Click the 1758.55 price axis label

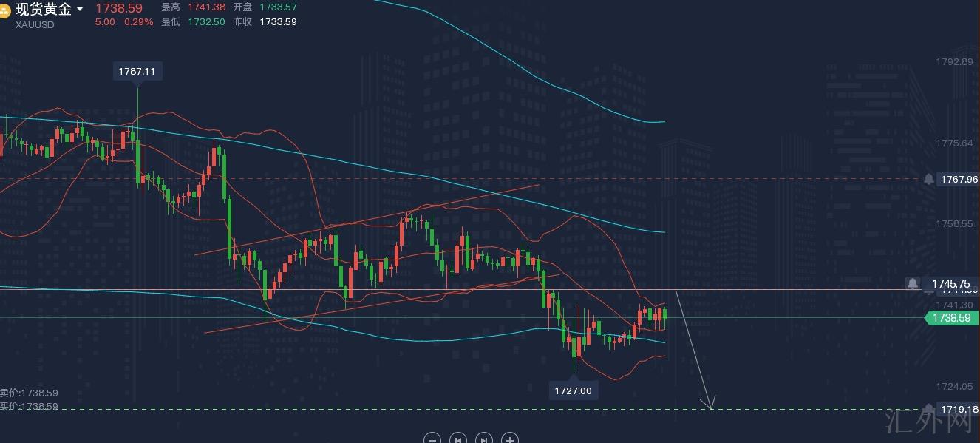point(954,223)
